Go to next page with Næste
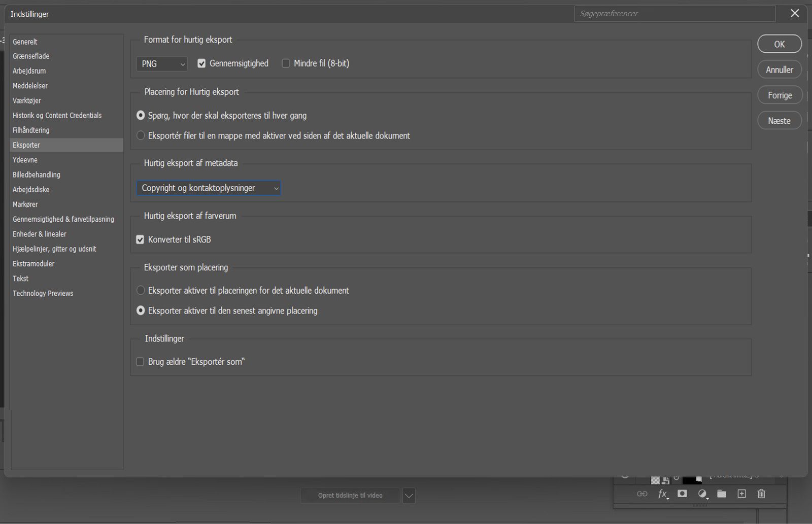This screenshot has height=524, width=812. coord(780,121)
